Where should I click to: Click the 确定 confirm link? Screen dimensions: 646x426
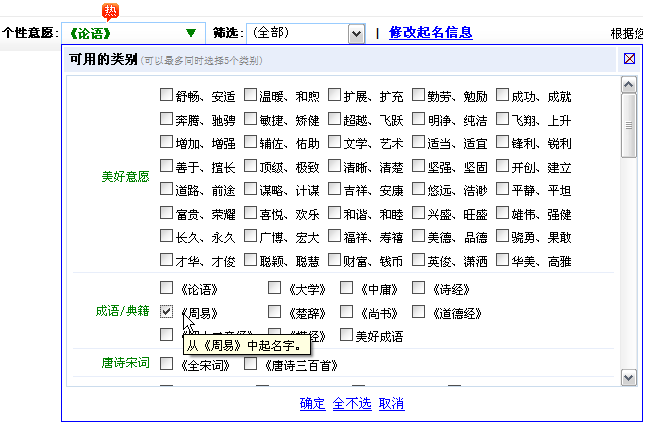pos(312,404)
